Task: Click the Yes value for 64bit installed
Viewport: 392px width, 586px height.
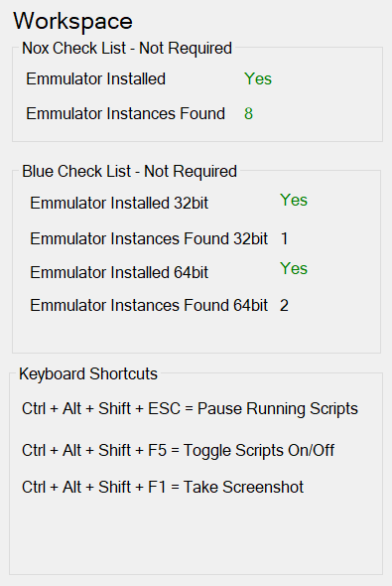Action: click(294, 268)
